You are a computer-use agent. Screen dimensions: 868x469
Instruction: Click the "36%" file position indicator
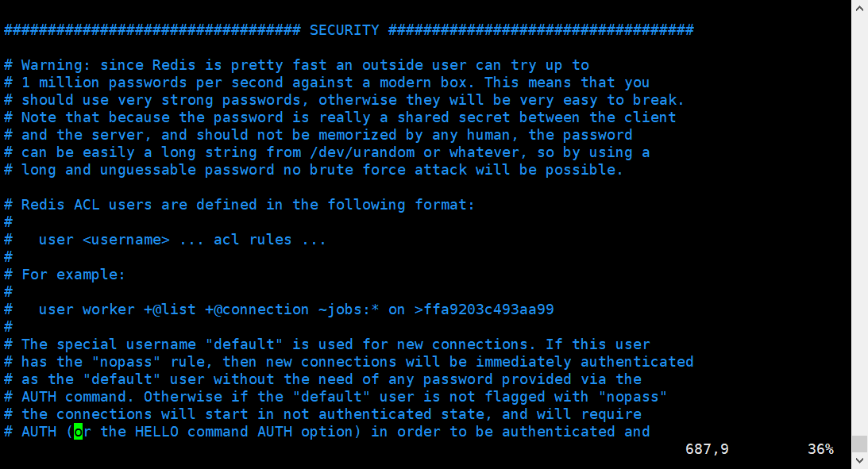pyautogui.click(x=820, y=449)
